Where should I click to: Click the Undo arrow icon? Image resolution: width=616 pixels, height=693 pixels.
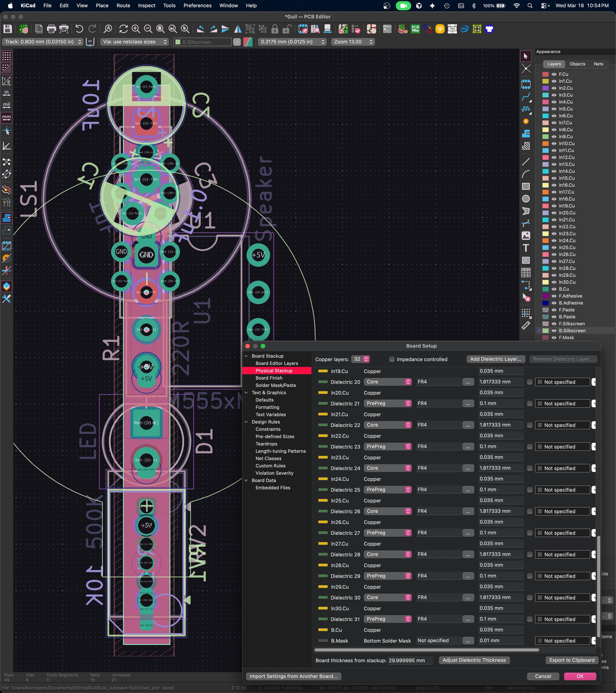(79, 29)
